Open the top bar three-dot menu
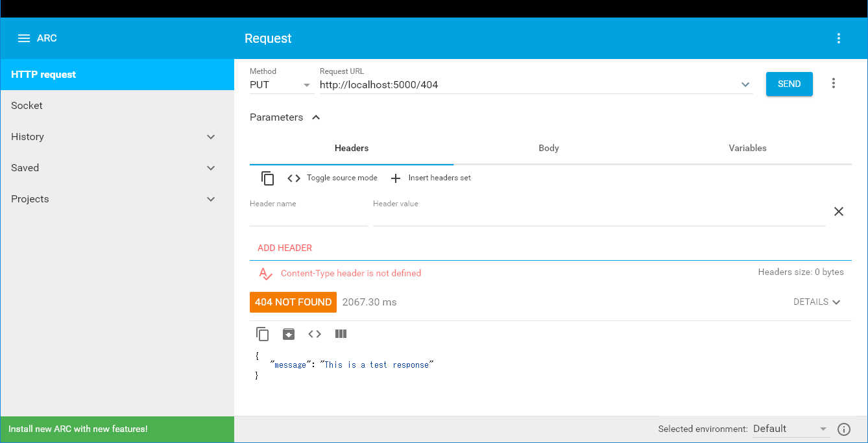 coord(839,38)
